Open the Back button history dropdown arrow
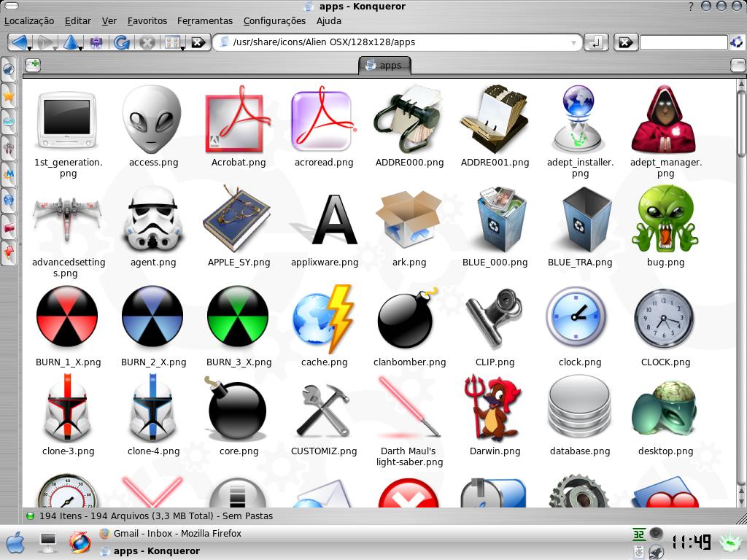Viewport: 747px width, 560px height. 29,49
